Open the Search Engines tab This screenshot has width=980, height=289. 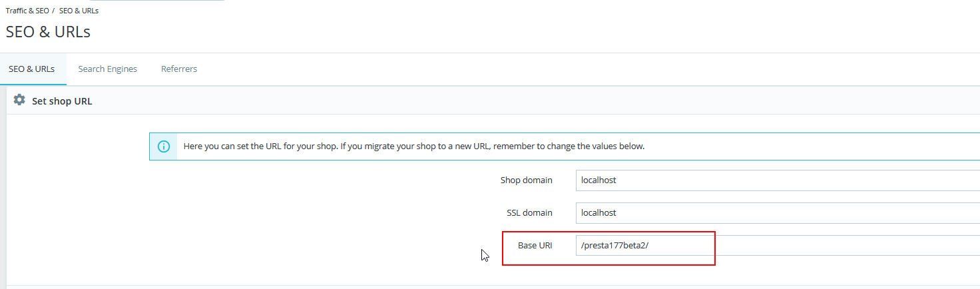click(107, 69)
